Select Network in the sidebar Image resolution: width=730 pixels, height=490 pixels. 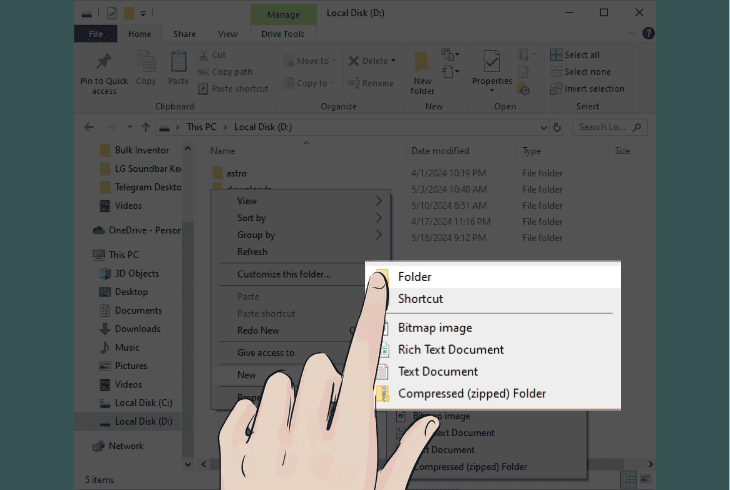tap(118, 446)
